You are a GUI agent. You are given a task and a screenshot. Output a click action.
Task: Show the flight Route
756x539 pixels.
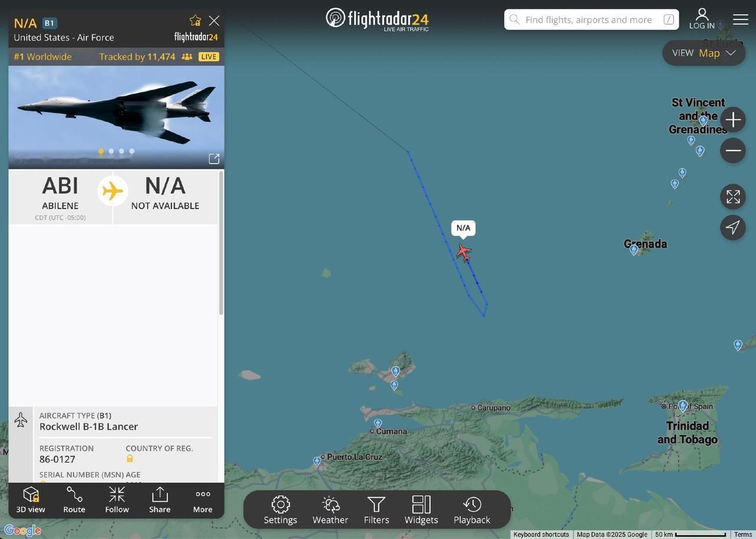pos(74,500)
